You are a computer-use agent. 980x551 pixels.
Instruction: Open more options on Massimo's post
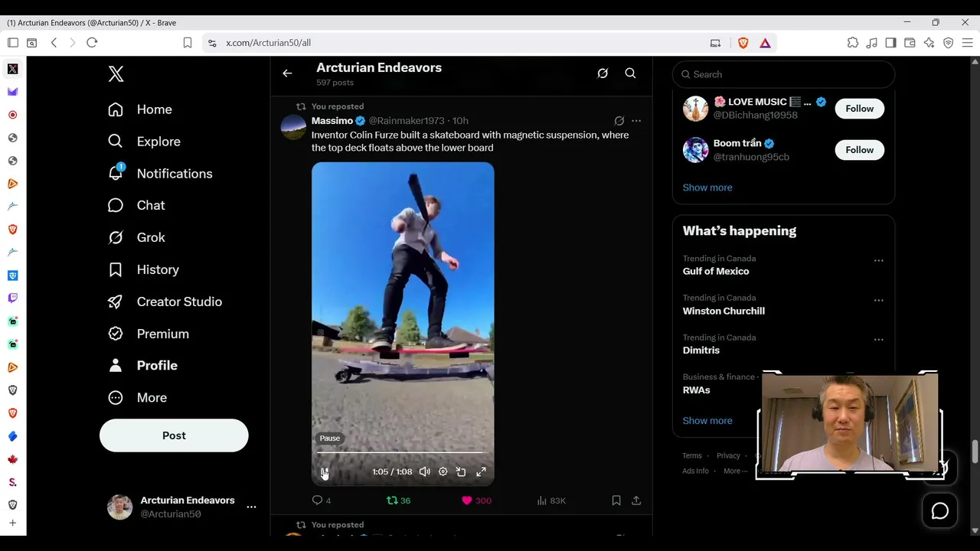point(636,121)
